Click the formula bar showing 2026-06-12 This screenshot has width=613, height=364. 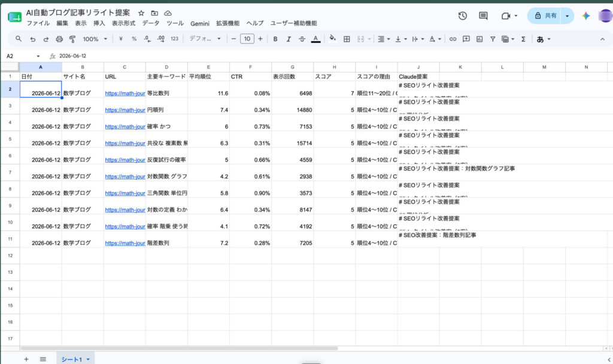[x=334, y=56]
